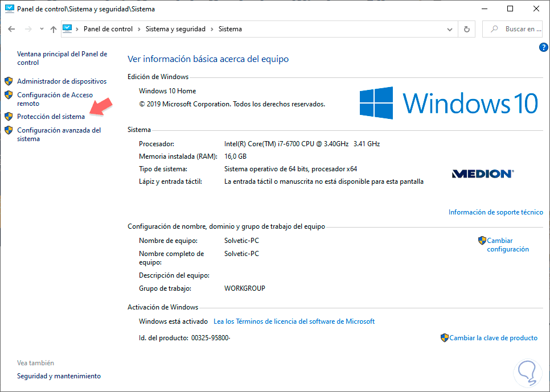Click shield icon beside Cambiar la clave
The image size is (550, 392).
[445, 338]
